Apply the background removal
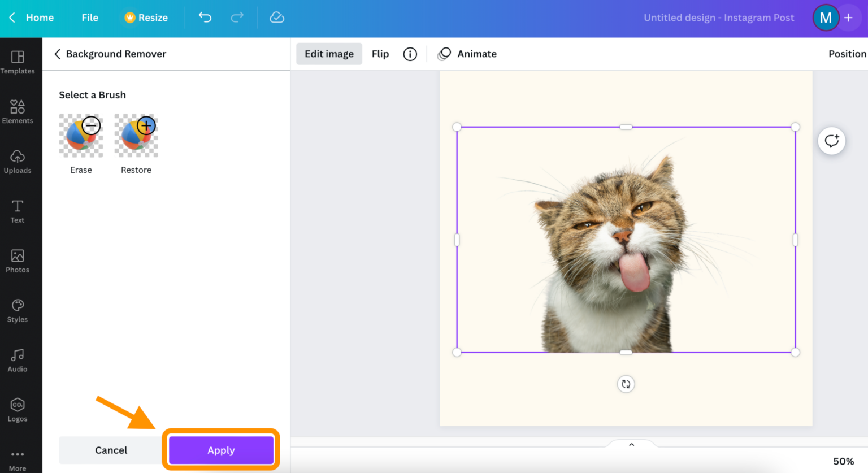The height and width of the screenshot is (473, 868). pos(220,450)
